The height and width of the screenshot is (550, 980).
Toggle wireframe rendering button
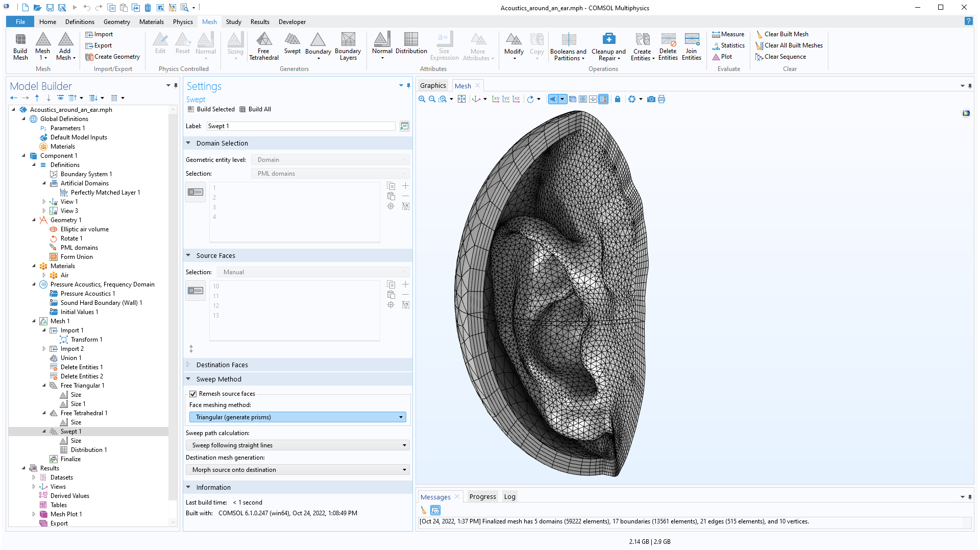coord(573,99)
